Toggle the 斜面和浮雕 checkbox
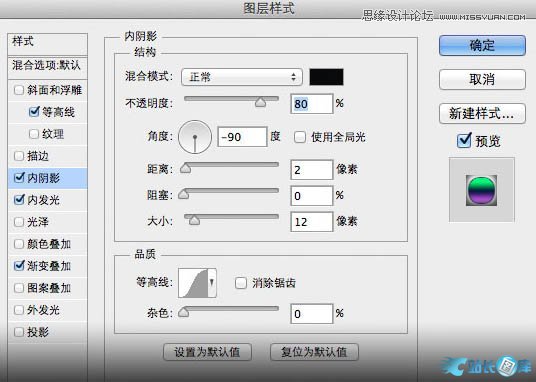 pos(19,90)
